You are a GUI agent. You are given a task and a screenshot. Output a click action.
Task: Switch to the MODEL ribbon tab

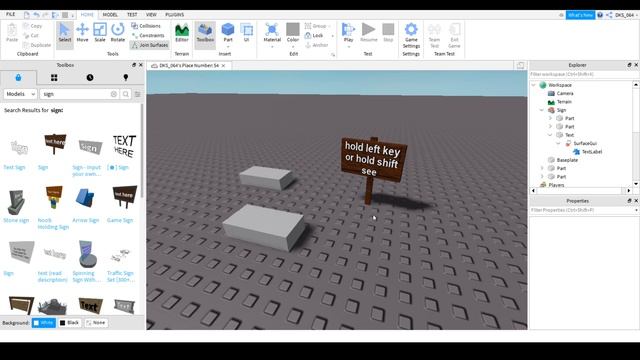pyautogui.click(x=110, y=14)
